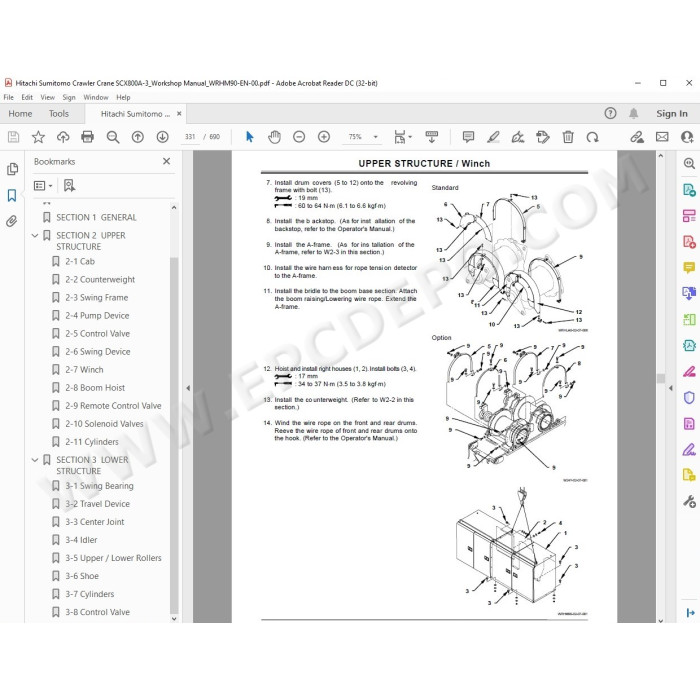Click the document vertical scrollbar thumb
Screen dimensions: 700x700
click(661, 378)
